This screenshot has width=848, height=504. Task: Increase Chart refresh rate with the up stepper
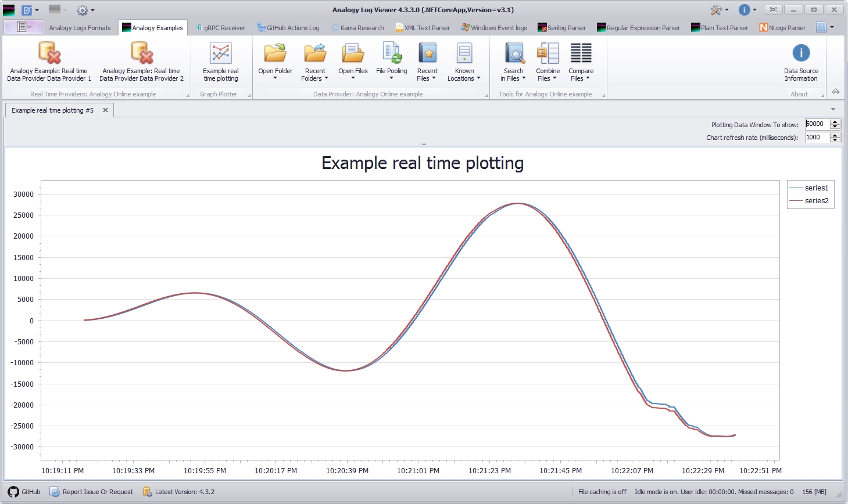pos(836,135)
